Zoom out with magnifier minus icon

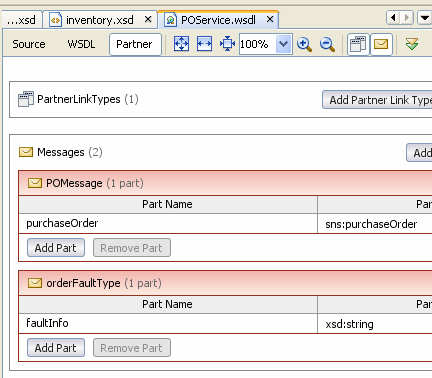[x=327, y=44]
